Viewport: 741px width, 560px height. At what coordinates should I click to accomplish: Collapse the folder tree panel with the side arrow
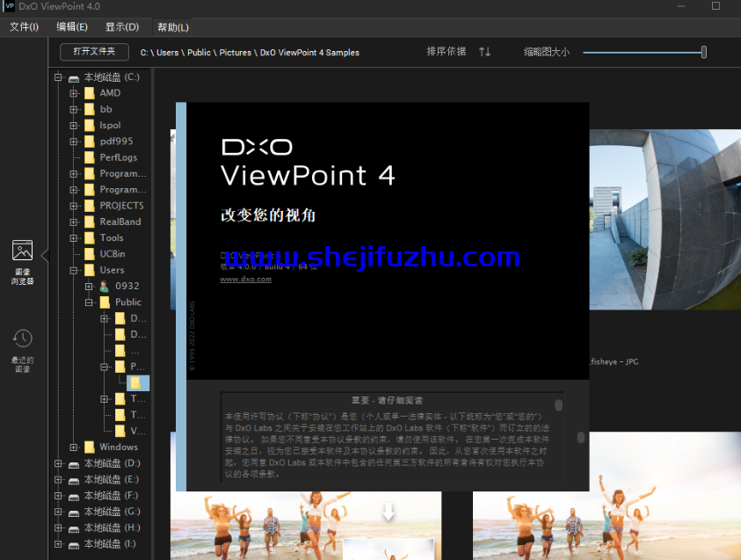tap(45, 256)
